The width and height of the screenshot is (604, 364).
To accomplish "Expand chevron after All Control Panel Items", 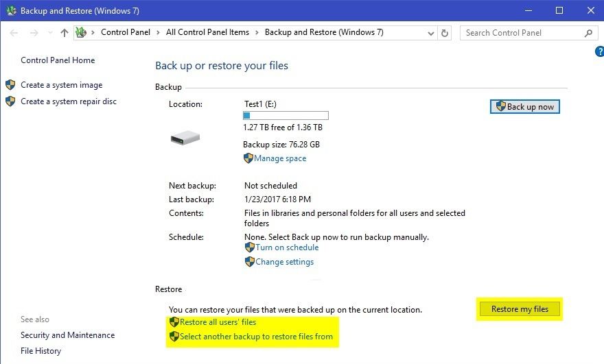I will tap(257, 33).
